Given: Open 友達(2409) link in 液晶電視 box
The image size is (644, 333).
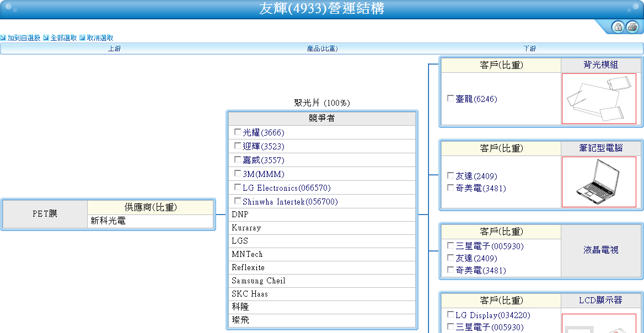Looking at the screenshot, I should pyautogui.click(x=476, y=258).
